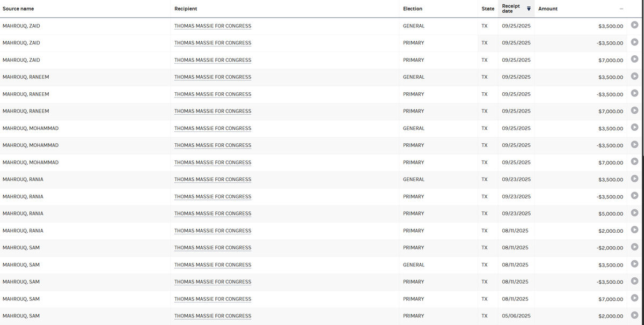Viewport: 644px width, 325px height.
Task: Expand Sam's $2,000.00 05/06/2025 row arrow
Action: 635,315
